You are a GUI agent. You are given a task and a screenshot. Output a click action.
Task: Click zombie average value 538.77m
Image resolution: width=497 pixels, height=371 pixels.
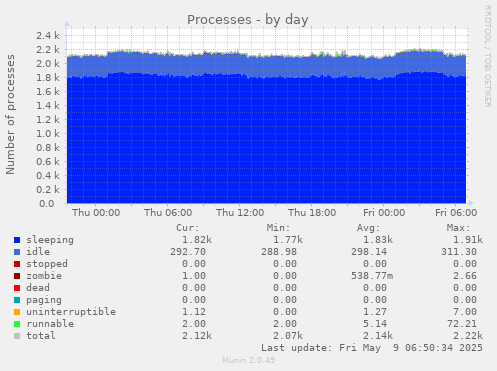tap(372, 276)
